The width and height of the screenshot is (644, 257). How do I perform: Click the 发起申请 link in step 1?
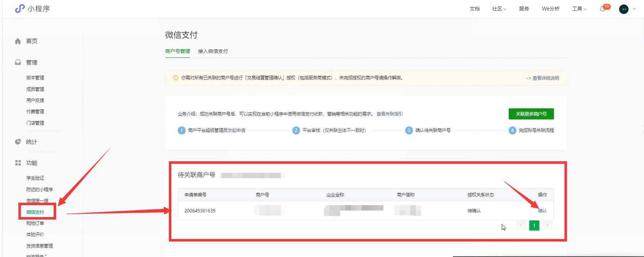(237, 130)
